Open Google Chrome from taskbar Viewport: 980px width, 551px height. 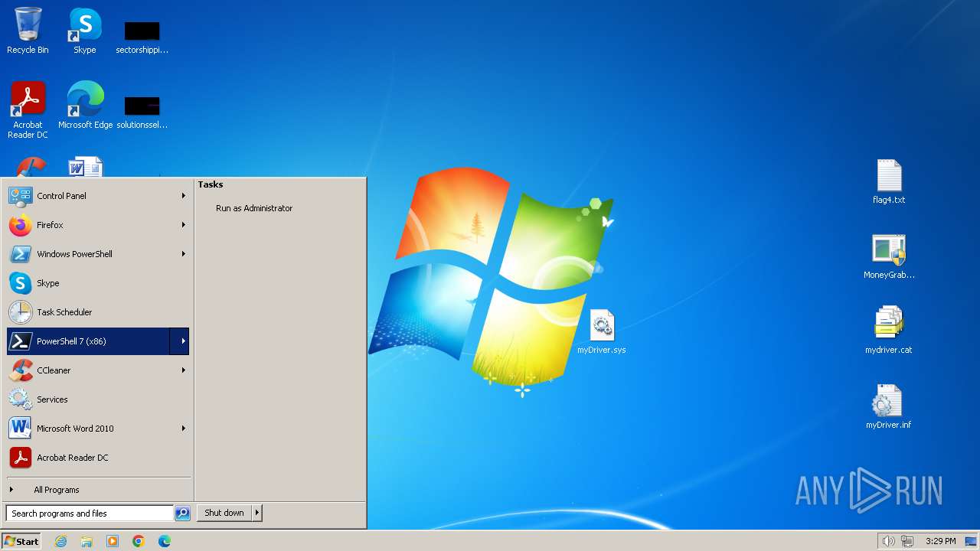(139, 541)
